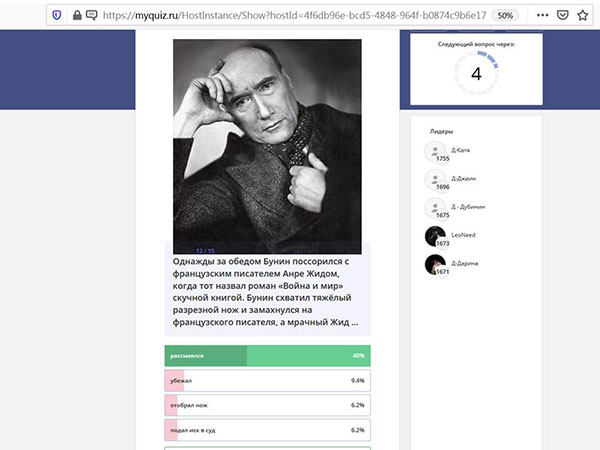600x450 pixels.
Task: Click LeoNeed's avatar picture
Action: (435, 236)
